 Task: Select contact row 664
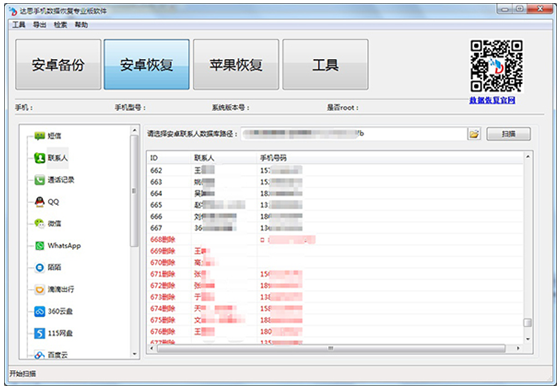click(335, 194)
